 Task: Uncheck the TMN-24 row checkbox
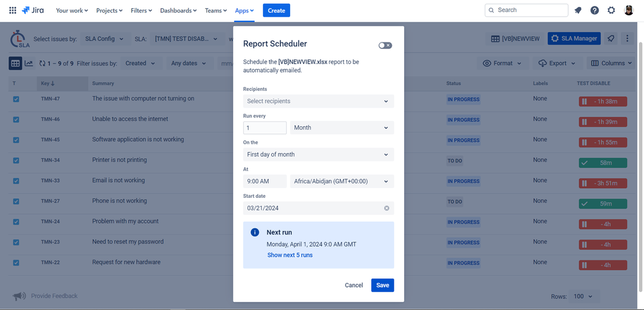pos(16,222)
